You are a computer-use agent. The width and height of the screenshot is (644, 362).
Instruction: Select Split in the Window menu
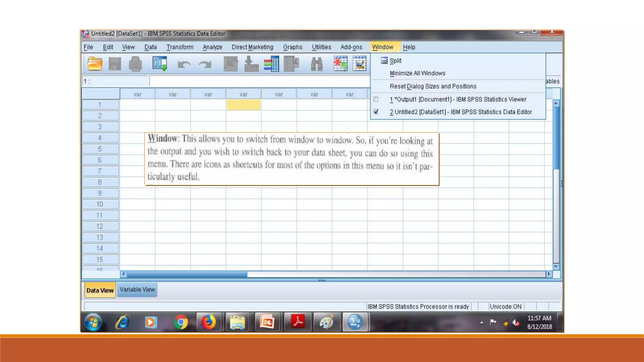[x=395, y=61]
